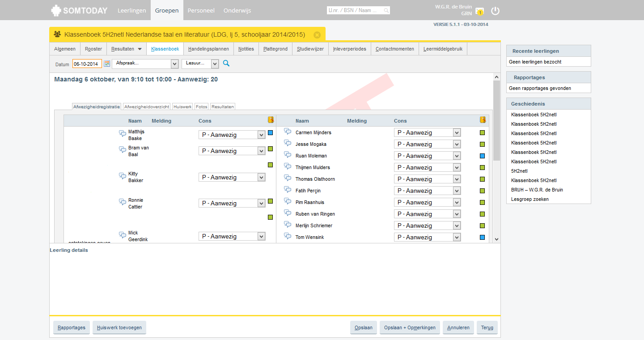The width and height of the screenshot is (644, 340).
Task: Click blue square for Tom Wensink
Action: tap(482, 238)
